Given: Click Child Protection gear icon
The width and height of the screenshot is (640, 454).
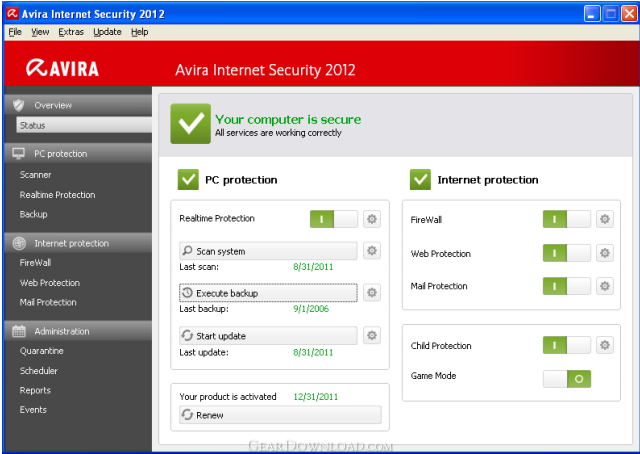Looking at the screenshot, I should [604, 345].
